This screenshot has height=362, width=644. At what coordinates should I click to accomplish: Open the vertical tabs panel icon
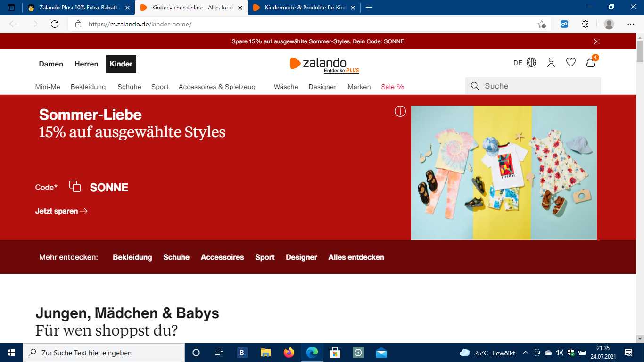(x=12, y=8)
